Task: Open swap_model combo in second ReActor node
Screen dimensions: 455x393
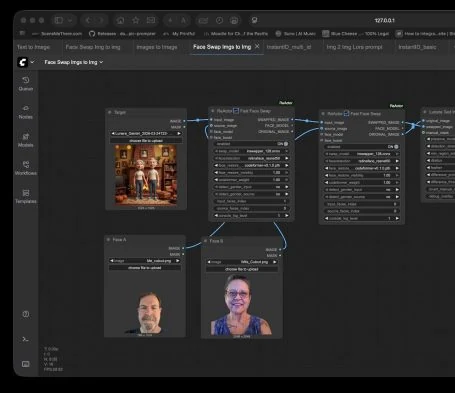Action: tap(362, 154)
